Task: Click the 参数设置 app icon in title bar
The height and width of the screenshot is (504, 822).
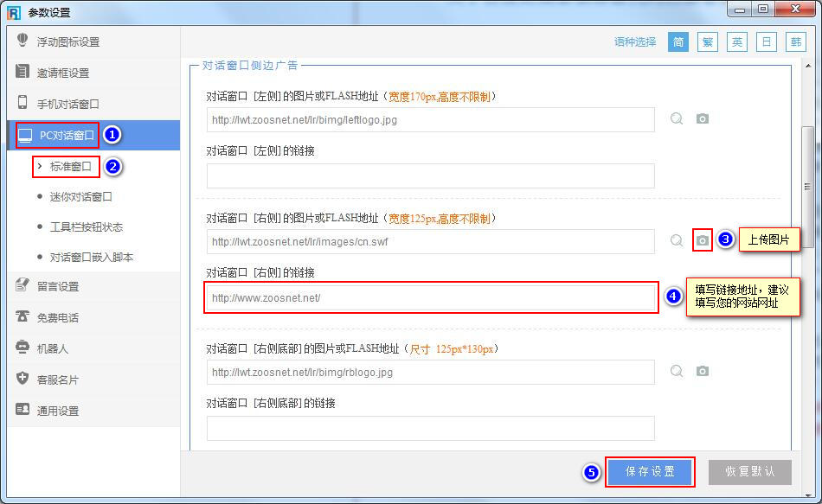Action: (14, 12)
